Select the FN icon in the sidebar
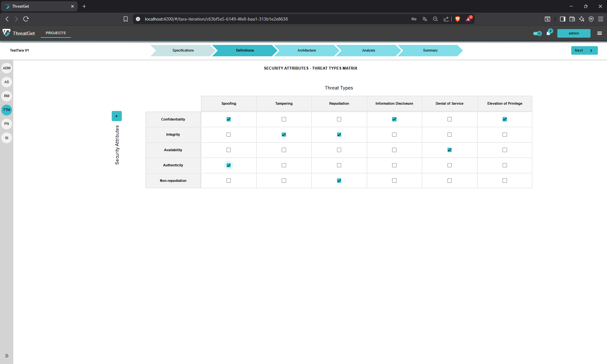The height and width of the screenshot is (364, 607). point(7,124)
